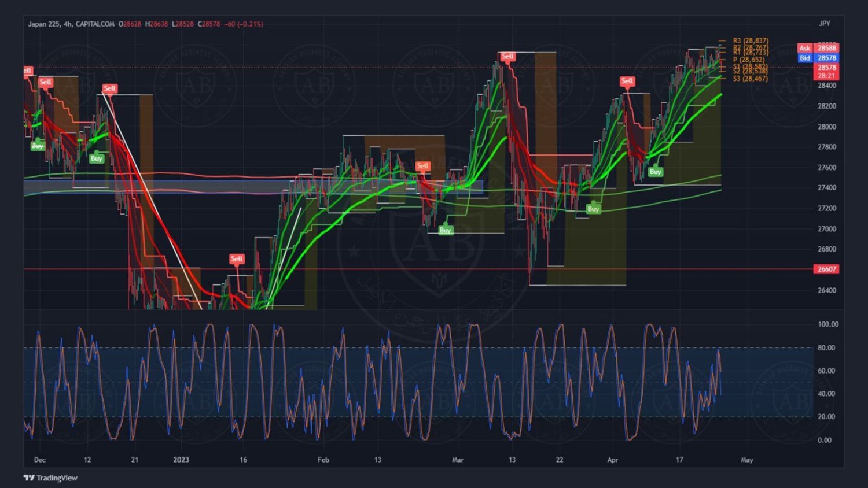This screenshot has width=868, height=488.
Task: Click the 26400 price axis label
Action: pos(827,290)
